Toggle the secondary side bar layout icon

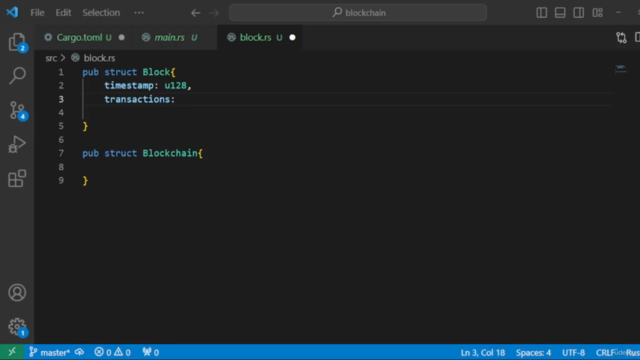click(578, 13)
